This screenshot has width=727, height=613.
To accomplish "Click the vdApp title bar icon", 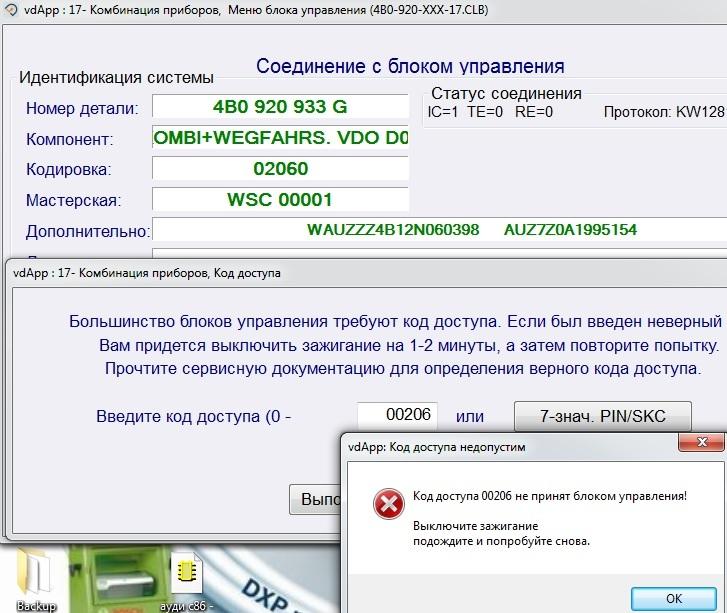I will click(11, 10).
